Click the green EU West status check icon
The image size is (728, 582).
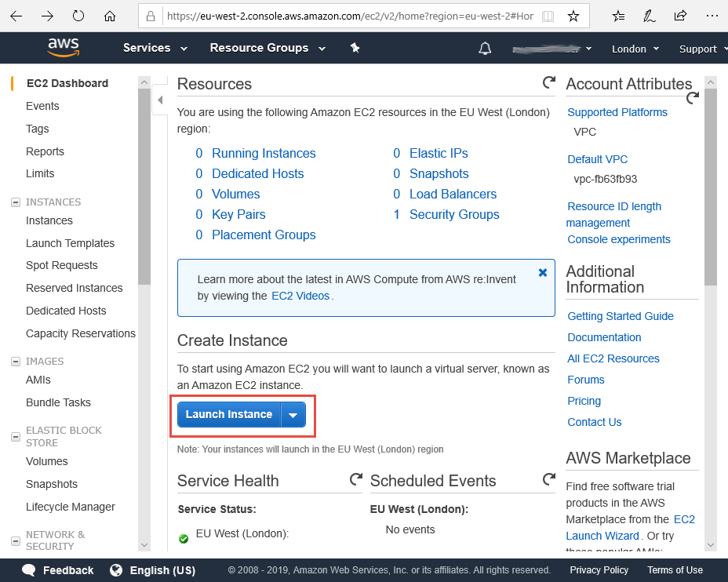[x=184, y=538]
